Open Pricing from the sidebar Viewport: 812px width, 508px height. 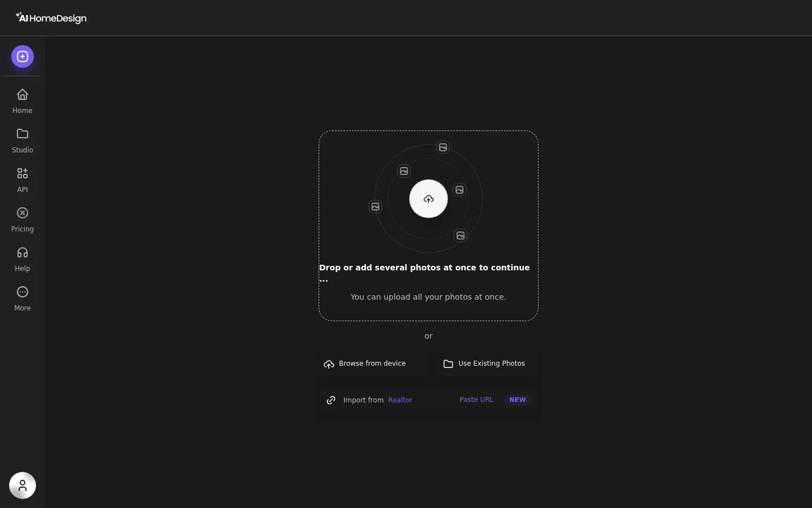point(23,220)
